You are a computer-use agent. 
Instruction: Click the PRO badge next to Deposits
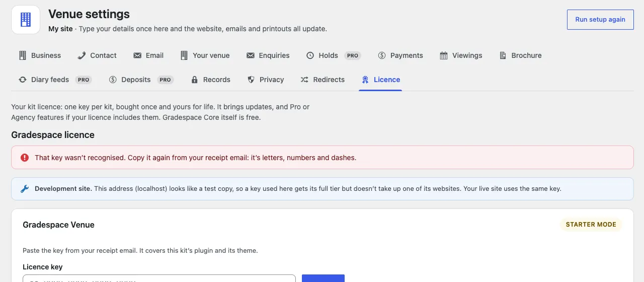(166, 80)
